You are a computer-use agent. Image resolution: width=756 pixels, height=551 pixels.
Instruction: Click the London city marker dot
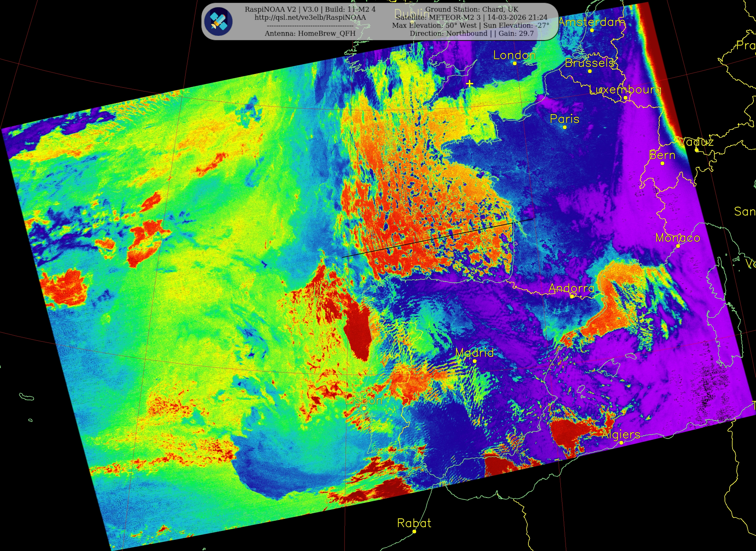click(x=515, y=63)
